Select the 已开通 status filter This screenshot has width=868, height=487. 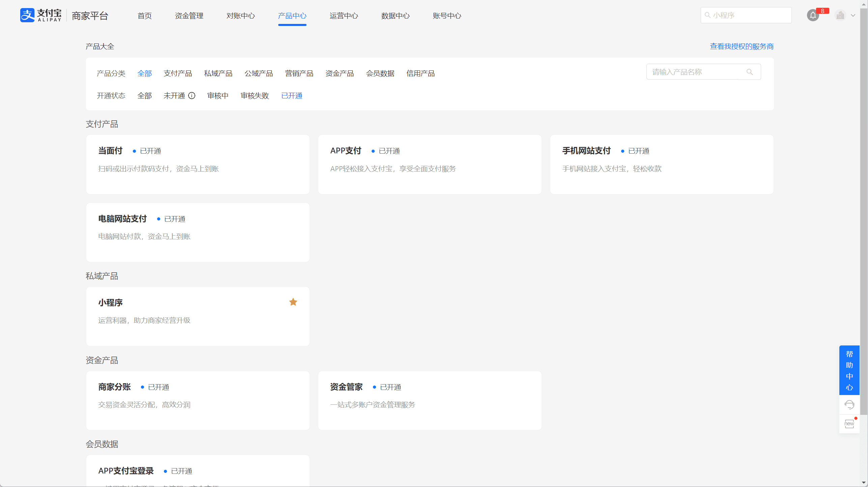(292, 96)
